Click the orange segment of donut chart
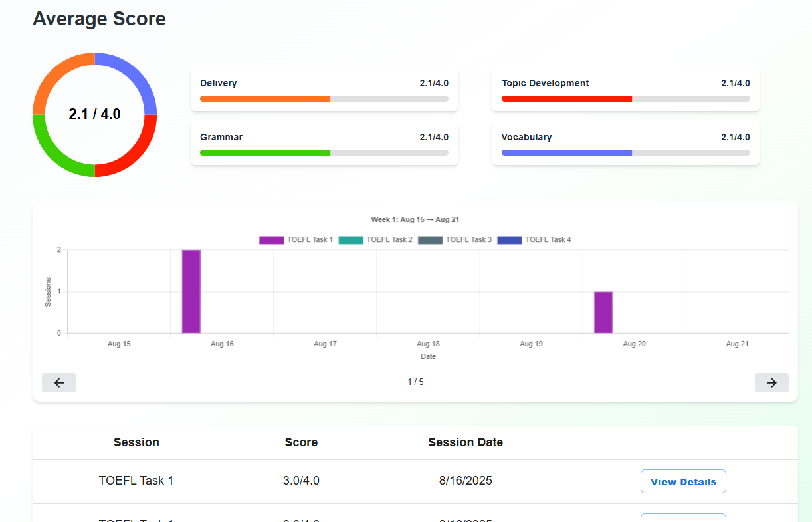The width and height of the screenshot is (812, 522). click(x=54, y=74)
